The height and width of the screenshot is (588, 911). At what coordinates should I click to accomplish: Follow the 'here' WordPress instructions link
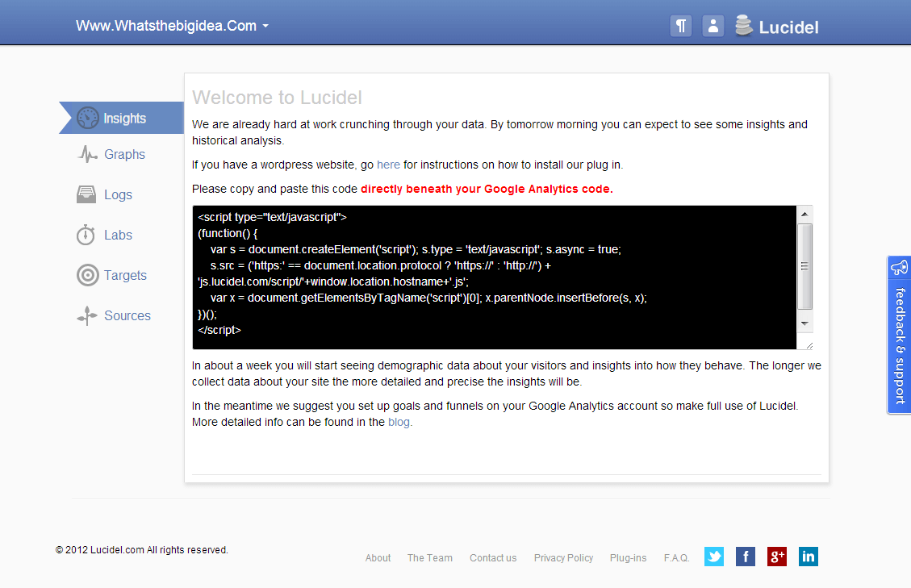coord(388,165)
